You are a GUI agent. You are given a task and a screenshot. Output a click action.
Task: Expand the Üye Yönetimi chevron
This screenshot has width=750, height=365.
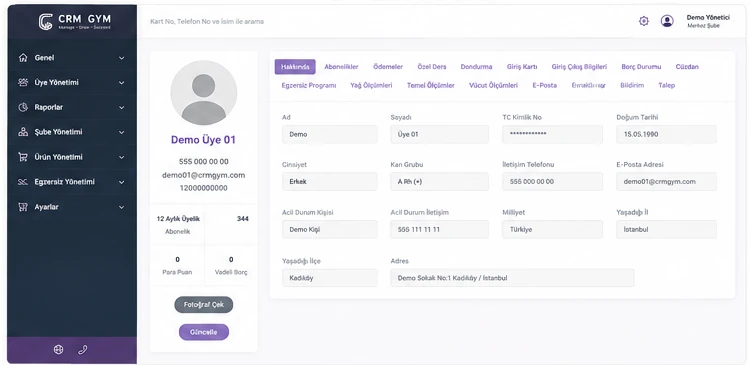(x=121, y=83)
